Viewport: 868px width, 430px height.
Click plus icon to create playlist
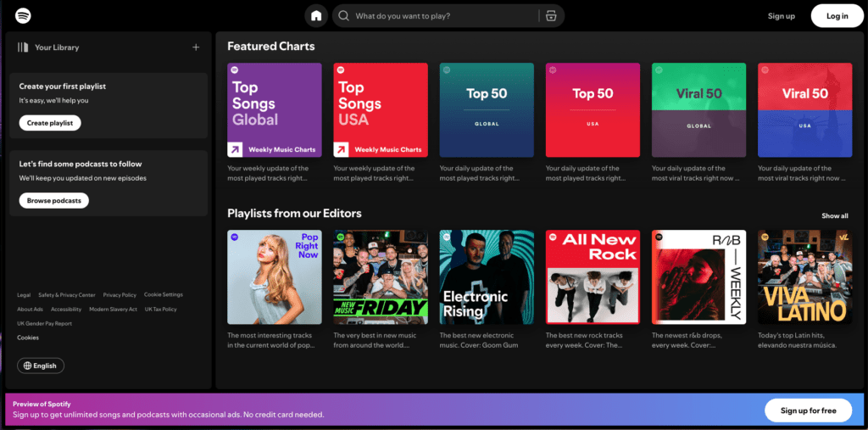click(196, 47)
